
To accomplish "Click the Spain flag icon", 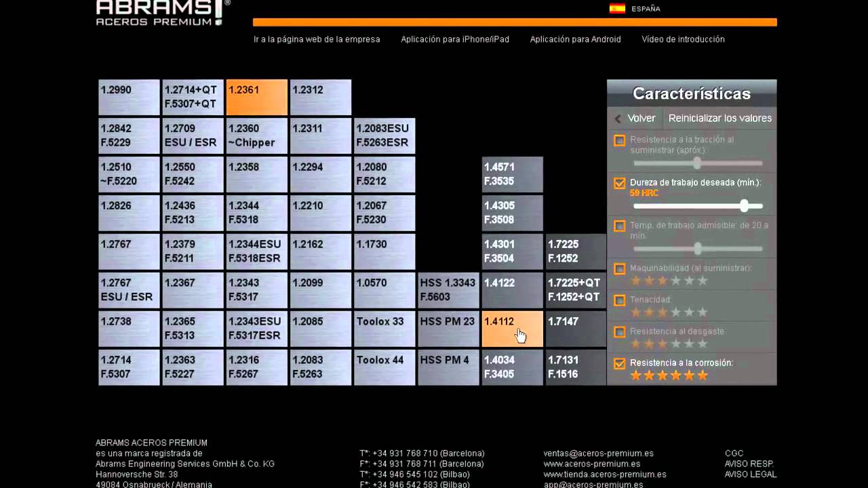I will pyautogui.click(x=617, y=9).
